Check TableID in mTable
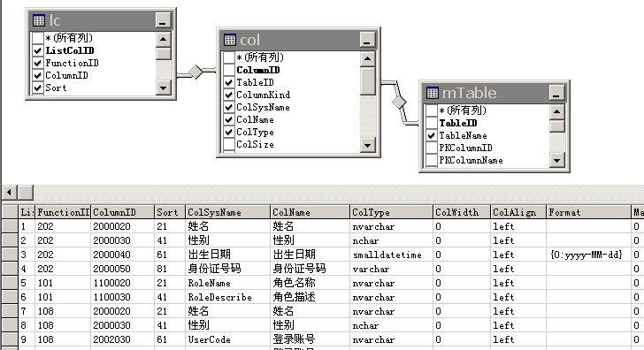The image size is (644, 350). tap(432, 123)
